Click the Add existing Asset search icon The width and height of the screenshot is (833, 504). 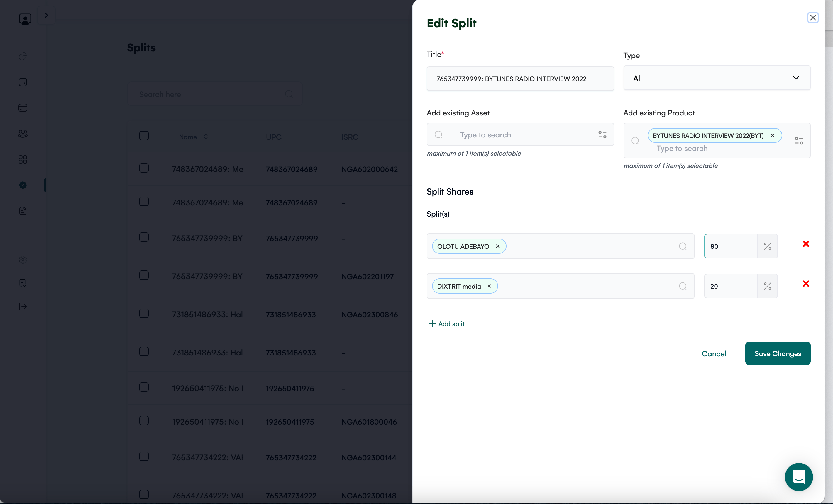pos(438,135)
